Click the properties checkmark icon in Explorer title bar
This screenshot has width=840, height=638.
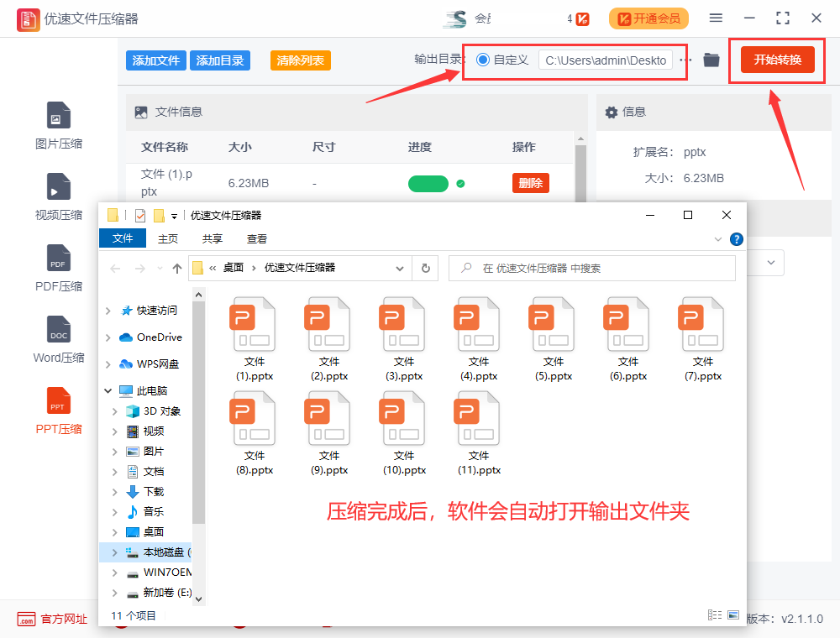(140, 216)
